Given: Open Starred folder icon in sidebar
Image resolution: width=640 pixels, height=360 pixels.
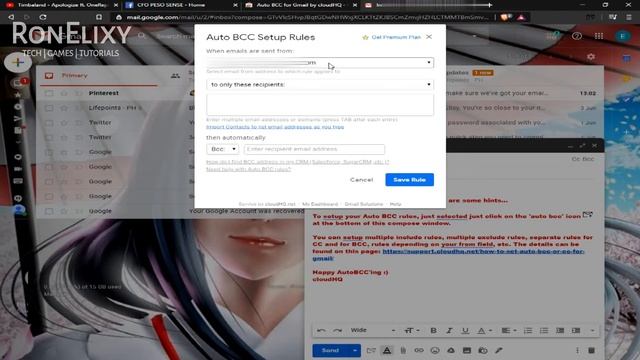Looking at the screenshot, I should tap(18, 95).
